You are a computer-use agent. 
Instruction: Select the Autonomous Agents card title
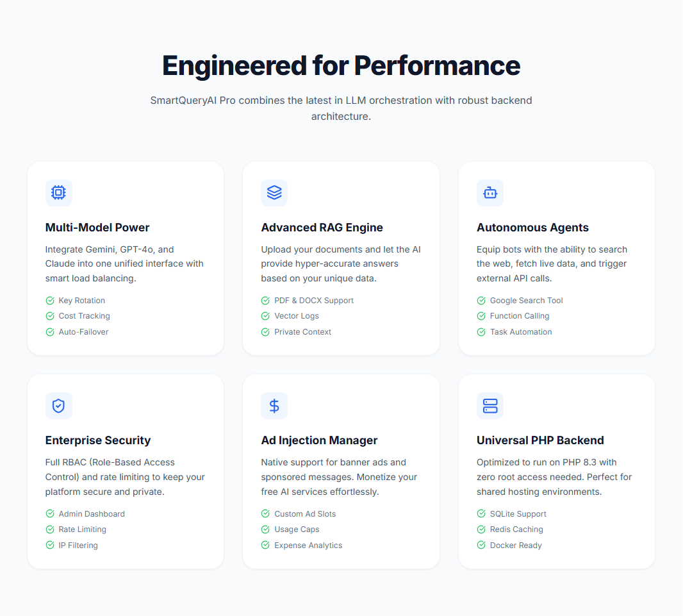pyautogui.click(x=532, y=228)
